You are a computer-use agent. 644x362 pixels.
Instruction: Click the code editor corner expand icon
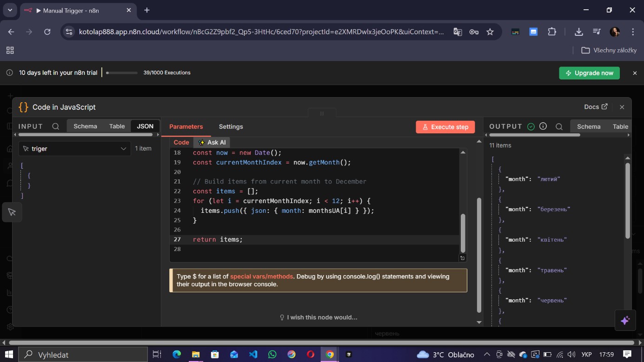tap(462, 258)
